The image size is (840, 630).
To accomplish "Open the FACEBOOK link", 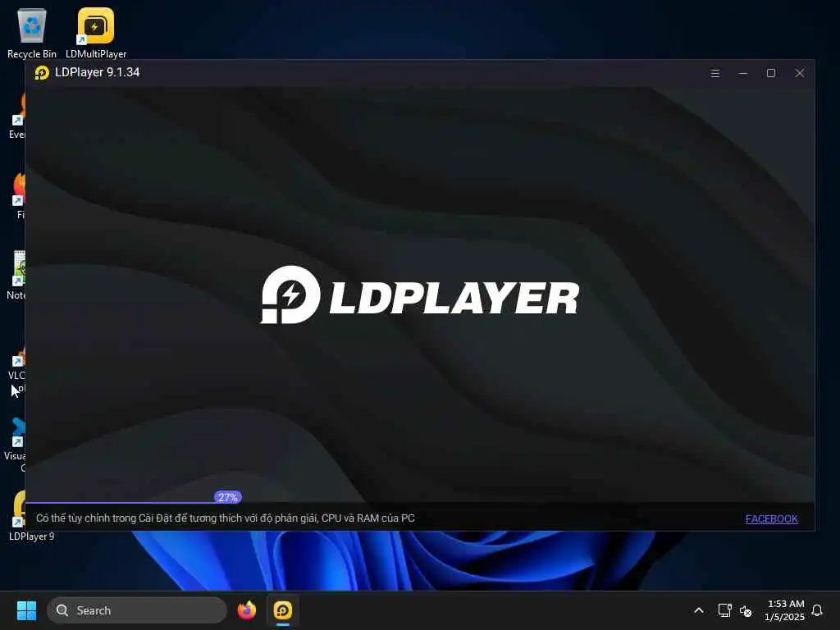I will [771, 518].
